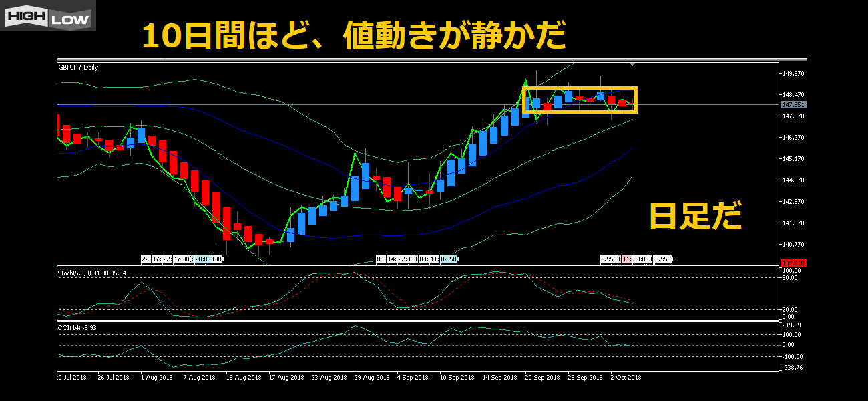Click the pink 11: event marker

click(x=626, y=259)
